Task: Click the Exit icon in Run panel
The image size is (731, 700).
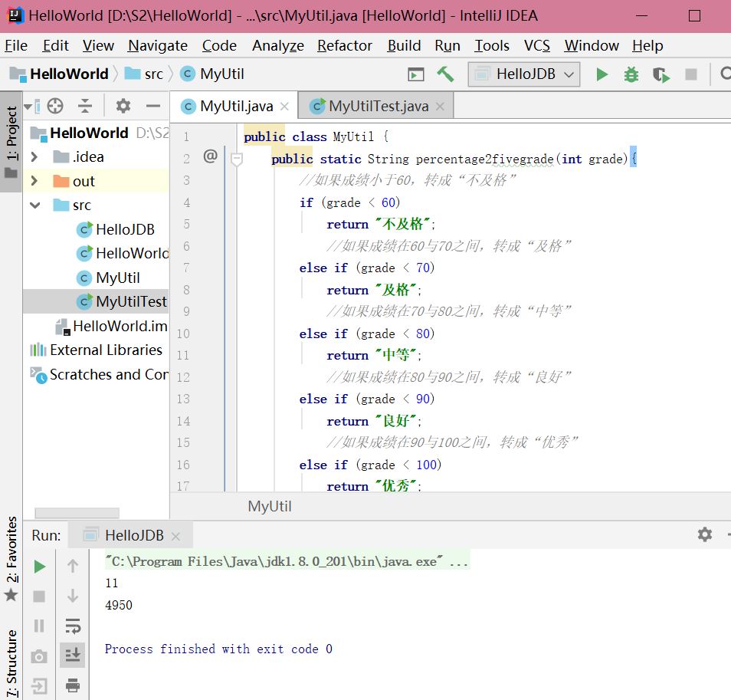Action: [x=39, y=686]
